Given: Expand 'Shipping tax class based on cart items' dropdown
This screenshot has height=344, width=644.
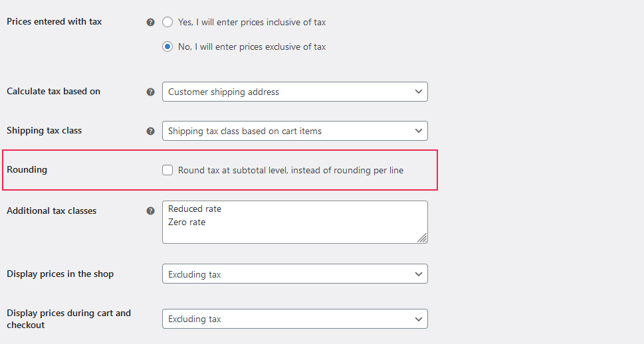Looking at the screenshot, I should pyautogui.click(x=294, y=131).
